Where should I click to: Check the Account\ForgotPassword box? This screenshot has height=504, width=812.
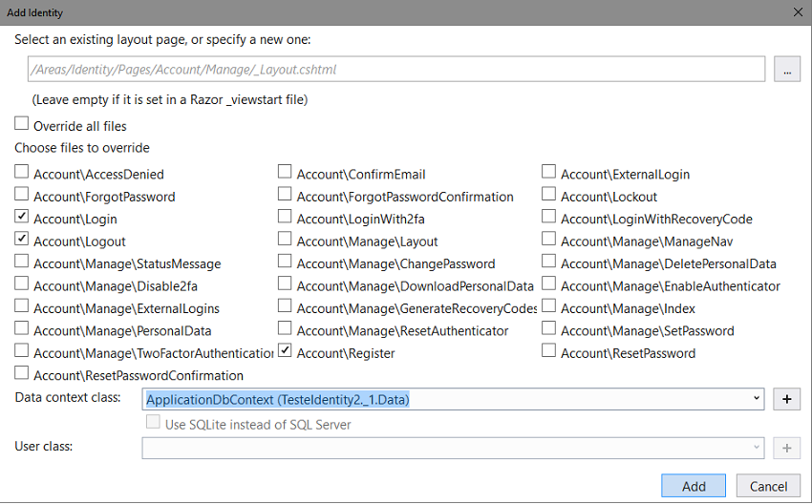coord(22,196)
